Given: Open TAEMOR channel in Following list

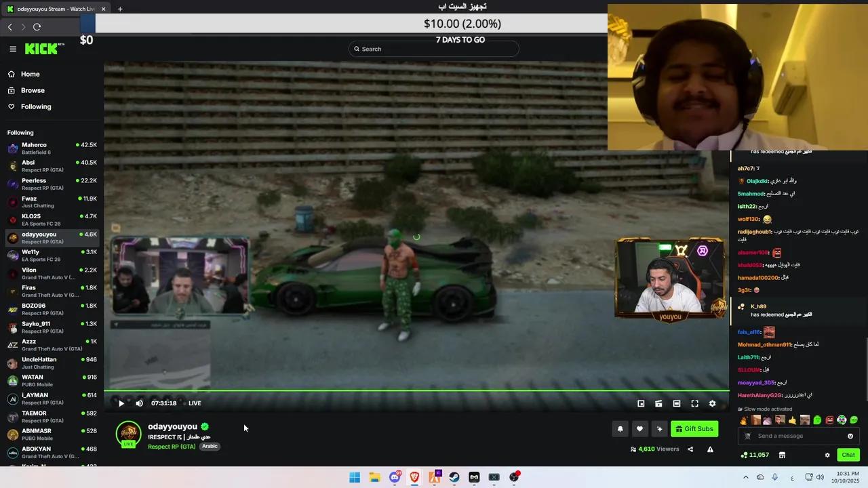Looking at the screenshot, I should point(52,417).
